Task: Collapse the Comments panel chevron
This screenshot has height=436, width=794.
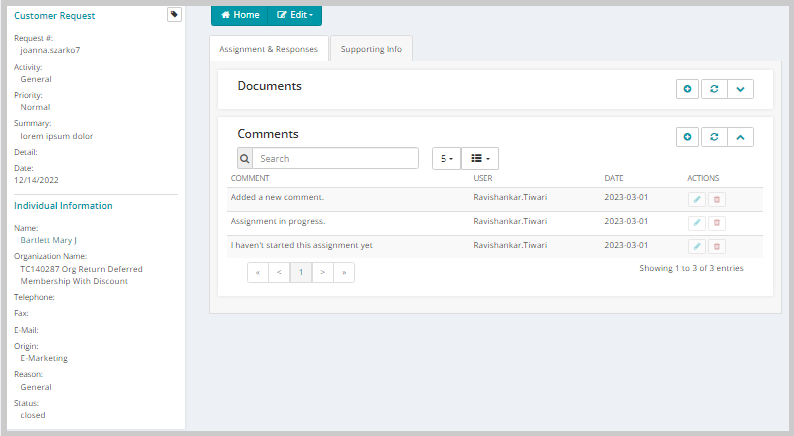Action: coord(740,137)
